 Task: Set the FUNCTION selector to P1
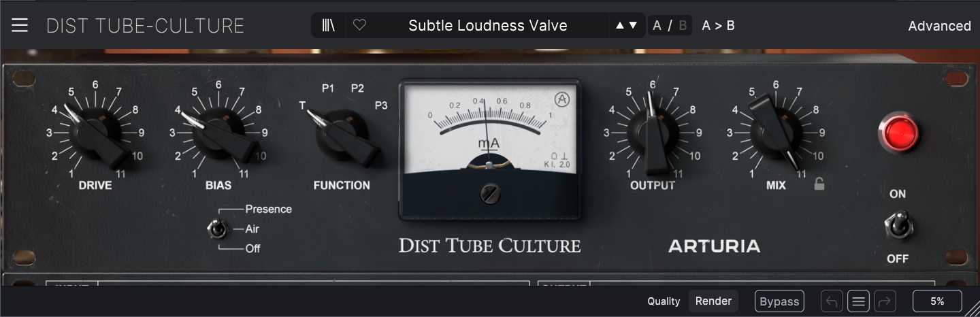point(328,88)
